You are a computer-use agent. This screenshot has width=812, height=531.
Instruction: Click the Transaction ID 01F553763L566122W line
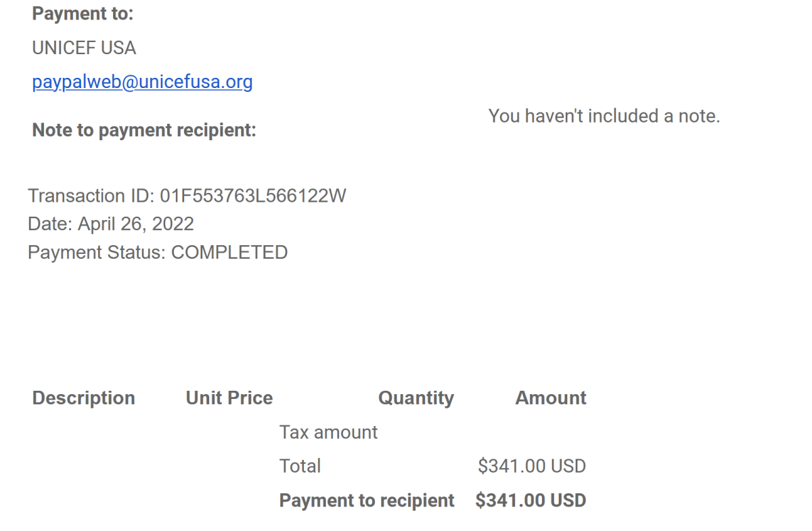pyautogui.click(x=187, y=196)
